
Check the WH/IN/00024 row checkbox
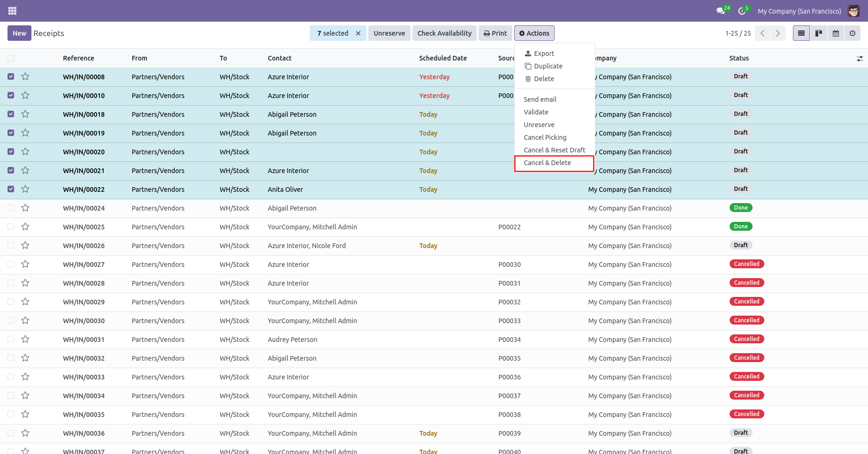pos(11,208)
